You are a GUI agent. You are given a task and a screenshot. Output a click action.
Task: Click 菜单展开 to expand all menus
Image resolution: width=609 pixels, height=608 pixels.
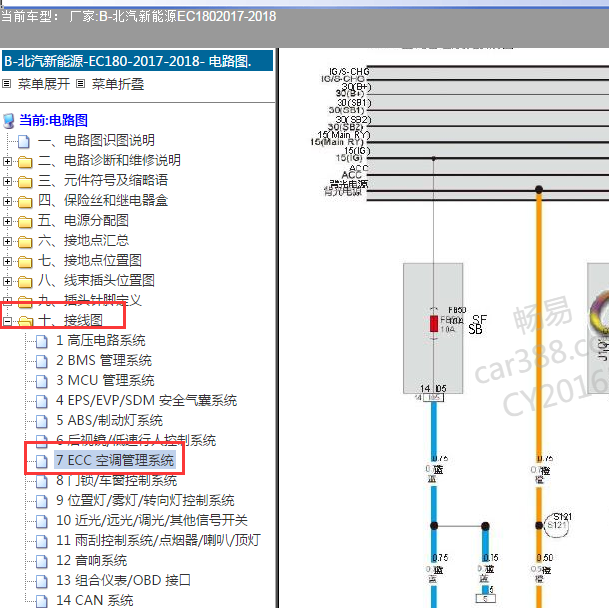click(44, 84)
